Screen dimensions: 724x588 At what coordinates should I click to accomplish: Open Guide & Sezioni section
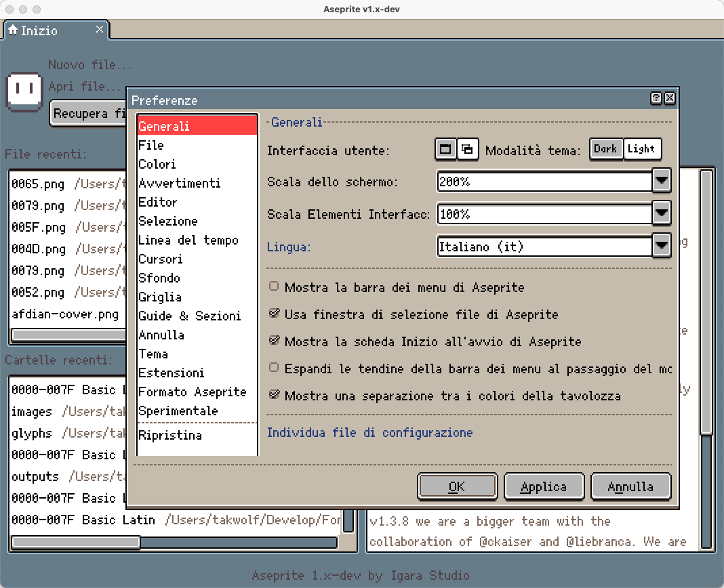(197, 316)
